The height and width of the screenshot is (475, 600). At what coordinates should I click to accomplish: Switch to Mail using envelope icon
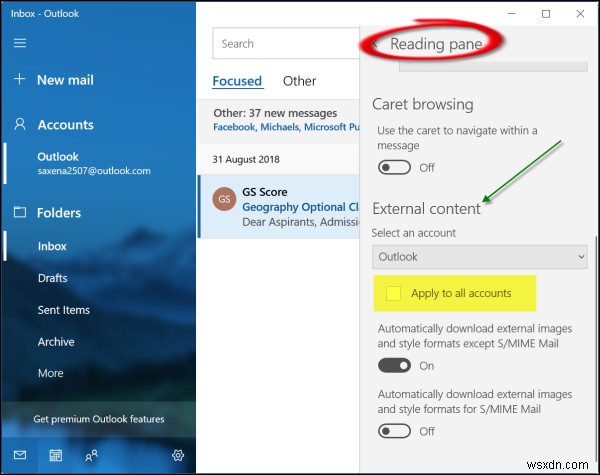(20, 455)
